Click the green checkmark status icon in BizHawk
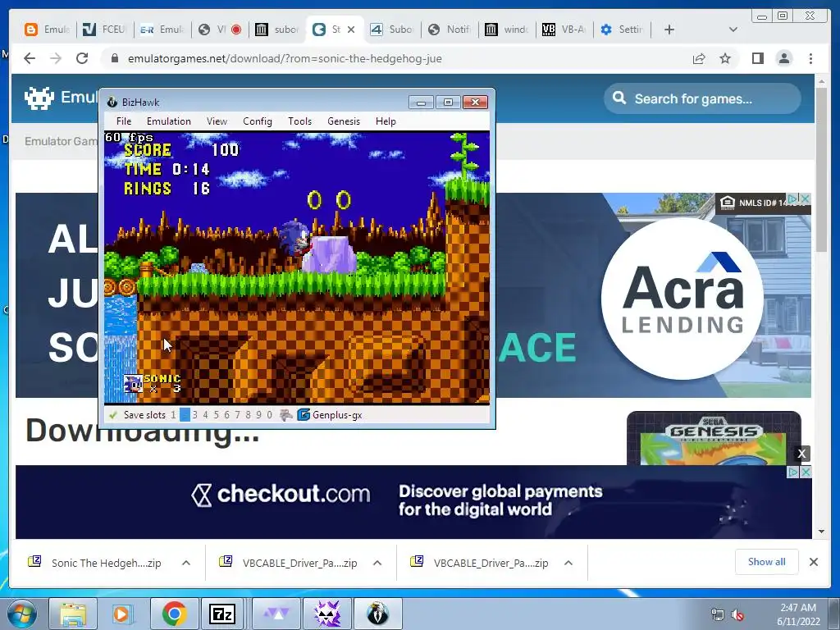 click(x=113, y=414)
